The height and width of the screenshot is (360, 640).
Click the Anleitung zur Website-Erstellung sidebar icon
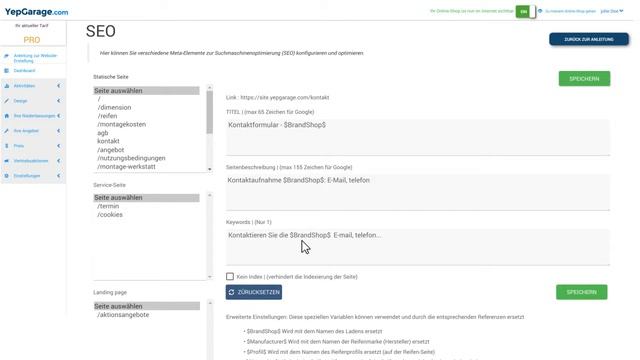click(6, 56)
